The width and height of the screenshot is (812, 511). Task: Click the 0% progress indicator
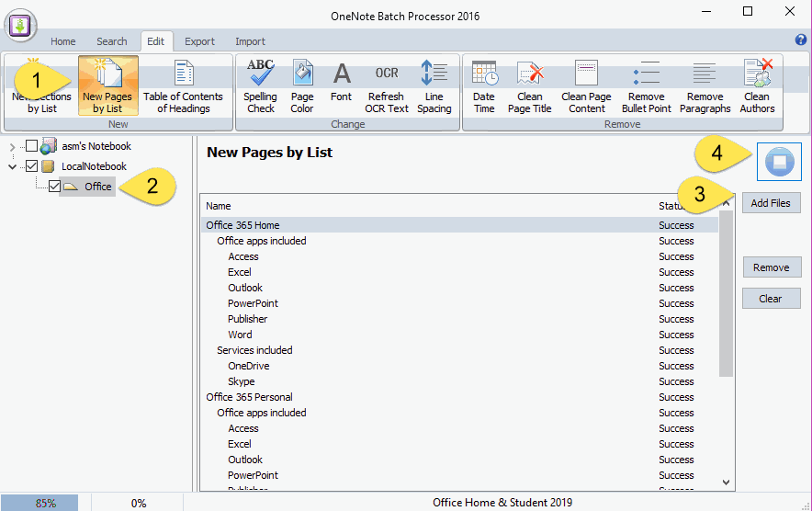[x=139, y=503]
